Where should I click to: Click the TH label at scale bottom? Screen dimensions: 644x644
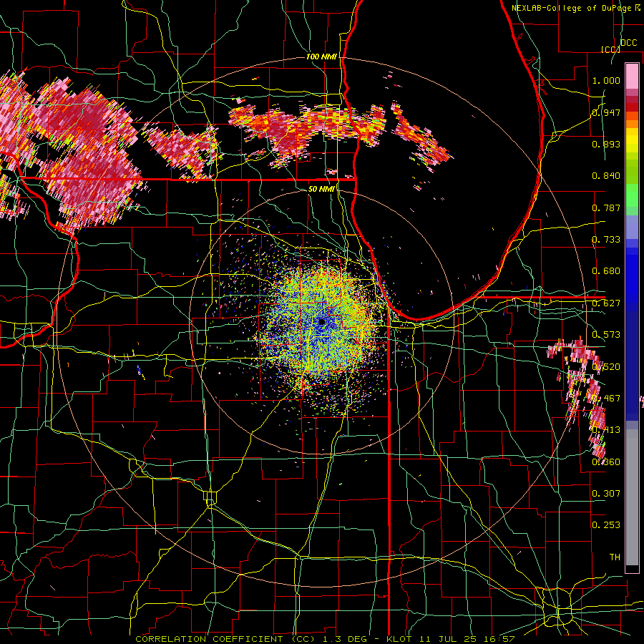(615, 557)
